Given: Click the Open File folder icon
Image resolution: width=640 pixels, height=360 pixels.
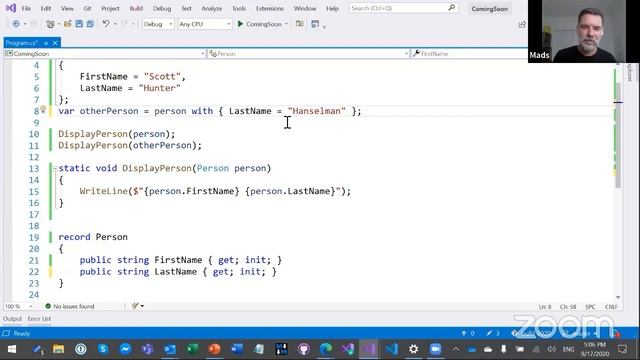Looking at the screenshot, I should coord(68,24).
